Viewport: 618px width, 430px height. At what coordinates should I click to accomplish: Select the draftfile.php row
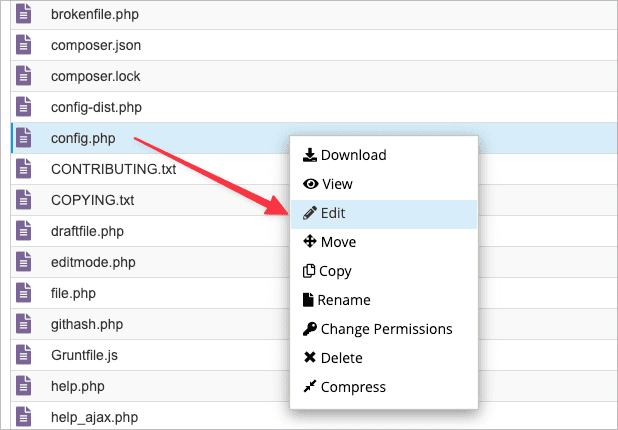click(x=87, y=232)
